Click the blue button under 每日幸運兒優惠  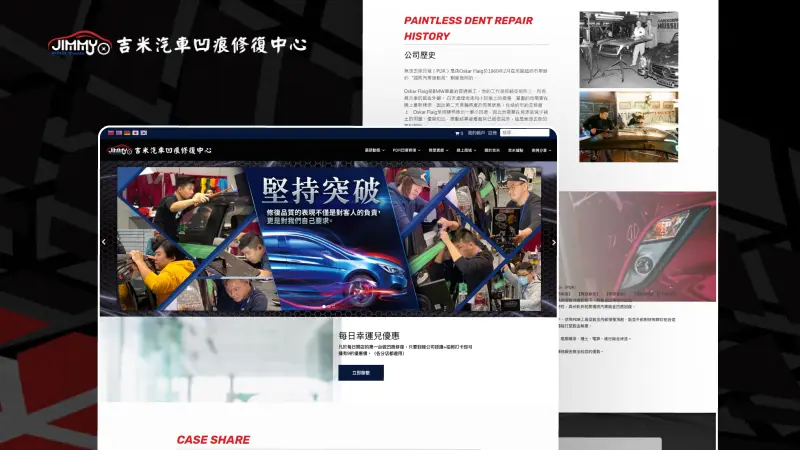pos(361,373)
